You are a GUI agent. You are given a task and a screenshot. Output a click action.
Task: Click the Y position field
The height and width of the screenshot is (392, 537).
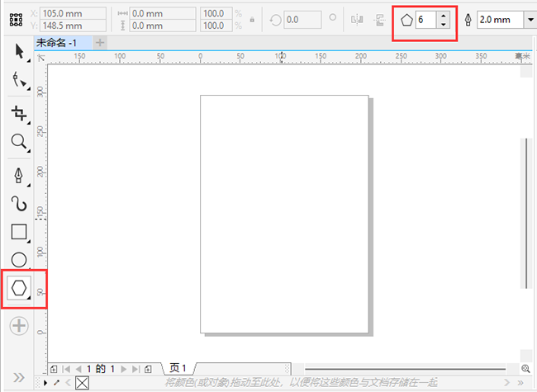(74, 26)
